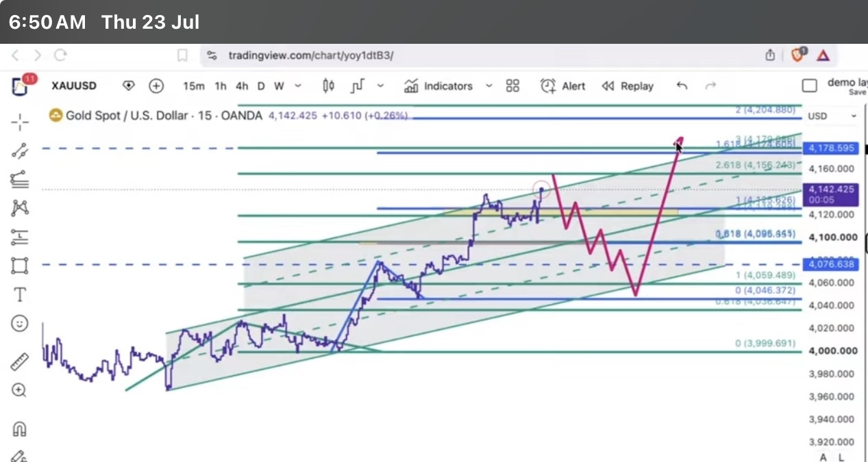Select the forecasting and measurement tool
This screenshot has height=462, width=868.
(20, 237)
